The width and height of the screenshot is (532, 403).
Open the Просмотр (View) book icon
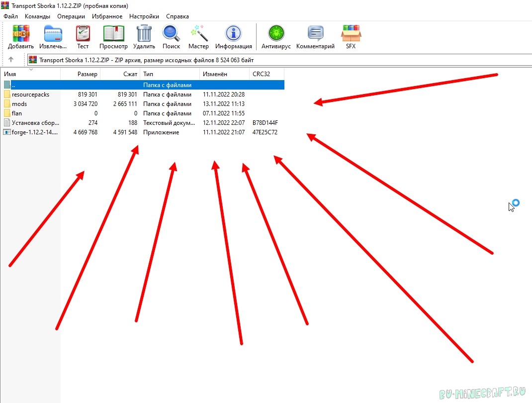pos(113,34)
